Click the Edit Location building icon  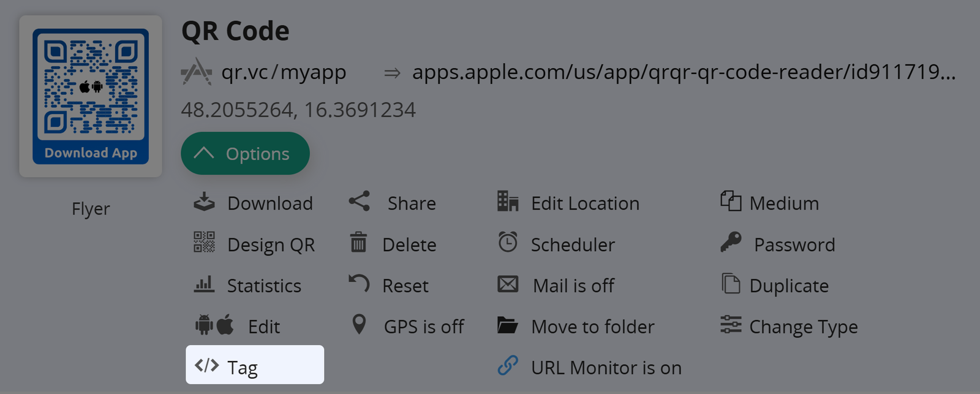click(x=508, y=201)
